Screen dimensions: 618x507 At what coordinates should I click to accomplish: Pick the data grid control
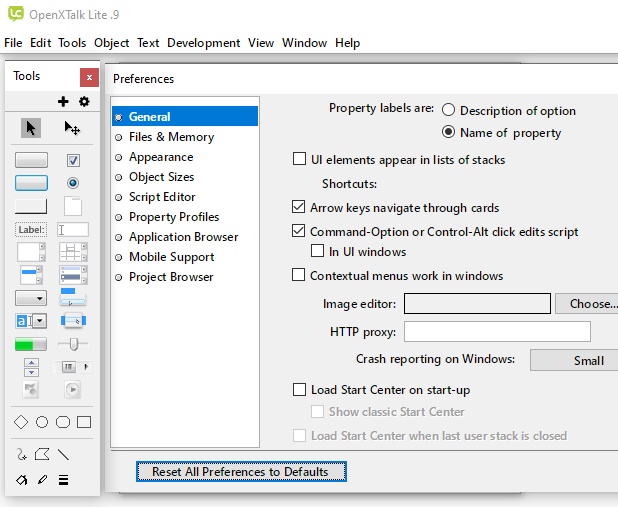click(x=73, y=275)
